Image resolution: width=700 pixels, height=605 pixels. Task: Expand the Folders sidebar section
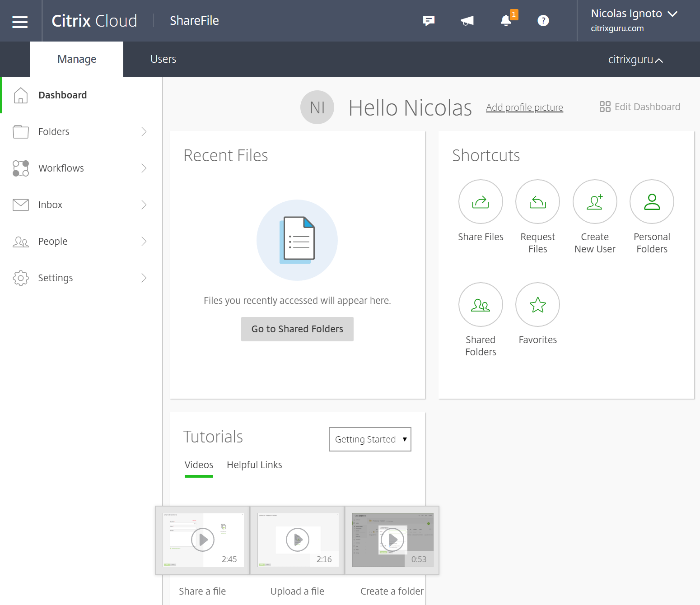pyautogui.click(x=144, y=131)
